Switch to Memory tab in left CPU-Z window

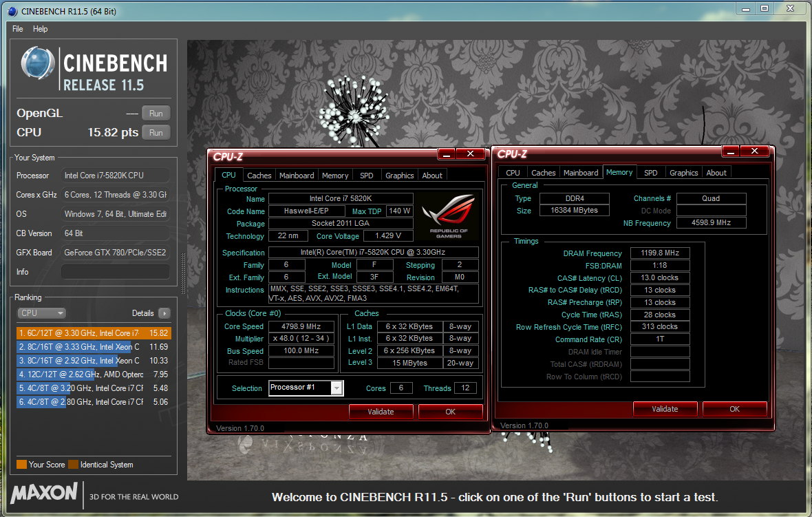pyautogui.click(x=335, y=175)
